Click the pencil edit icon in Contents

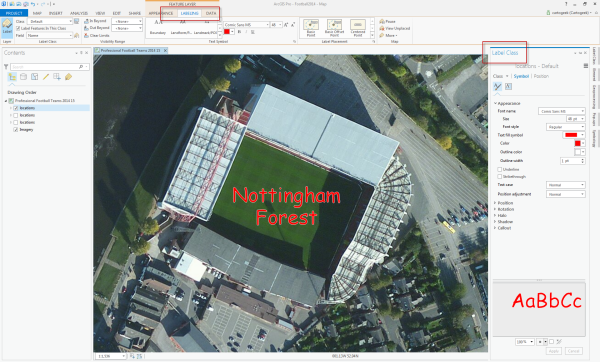[46, 77]
